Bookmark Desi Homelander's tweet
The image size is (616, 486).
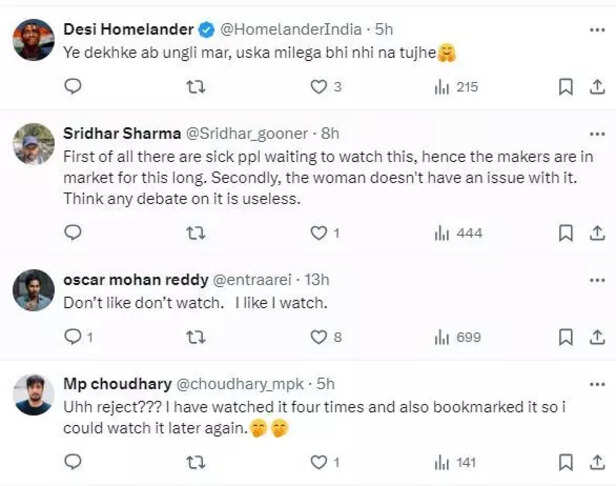tap(565, 87)
